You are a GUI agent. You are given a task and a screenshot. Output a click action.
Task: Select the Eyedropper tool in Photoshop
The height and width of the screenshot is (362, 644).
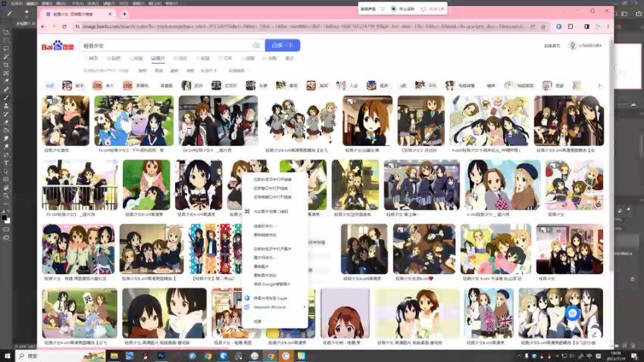(6, 81)
